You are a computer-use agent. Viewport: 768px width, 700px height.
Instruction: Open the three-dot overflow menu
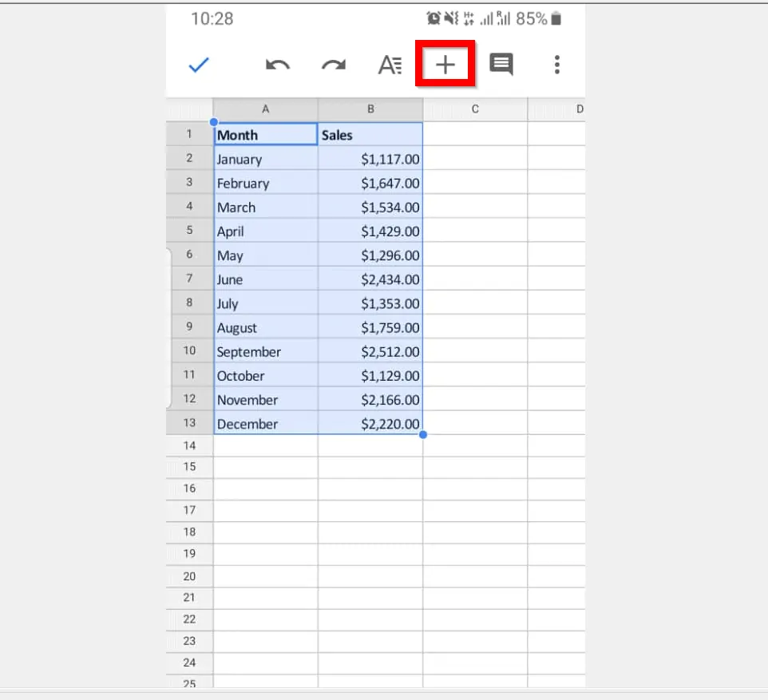(x=557, y=65)
